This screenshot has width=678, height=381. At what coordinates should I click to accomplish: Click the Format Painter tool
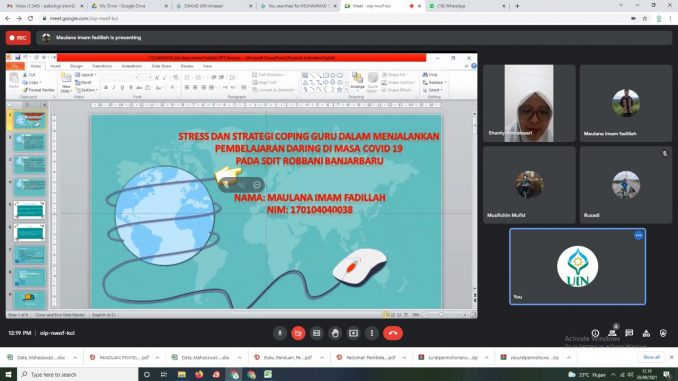(x=39, y=90)
